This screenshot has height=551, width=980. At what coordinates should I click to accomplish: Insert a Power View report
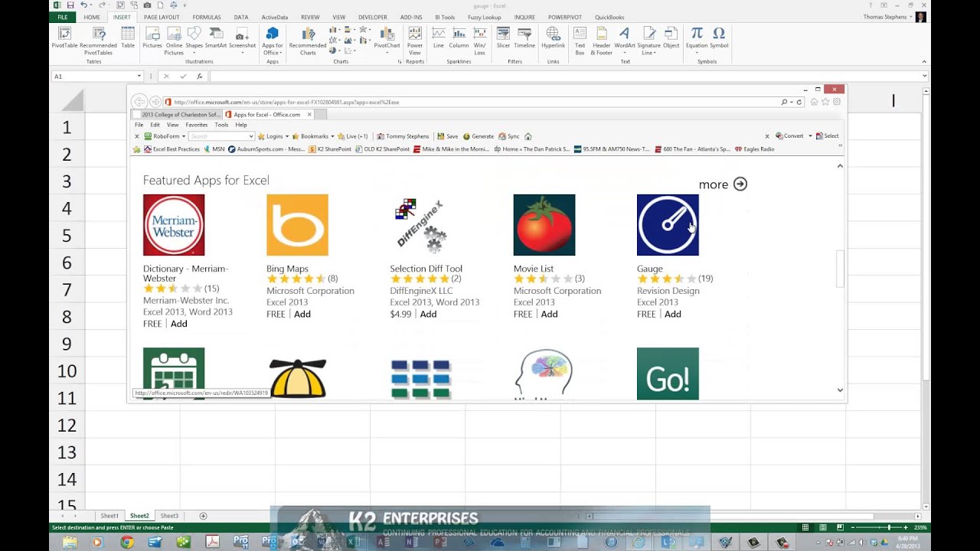(x=415, y=41)
